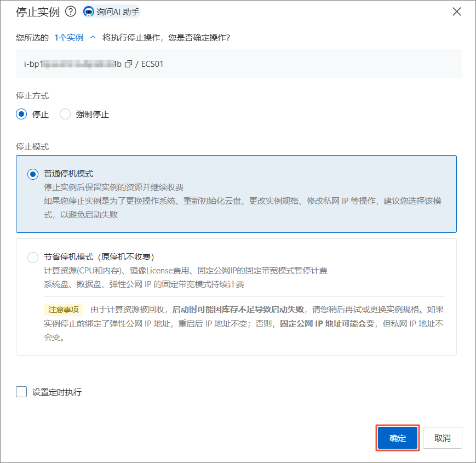Viewport: 476px width, 463px height.
Task: Click the bold text 启动时可能因库存不足导致启动失败
Action: tap(238, 310)
